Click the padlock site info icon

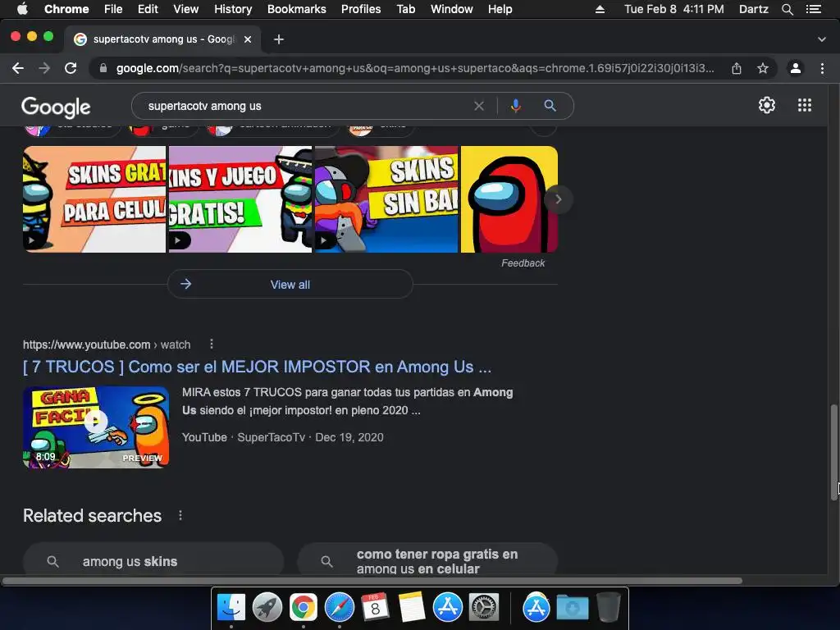pos(103,68)
